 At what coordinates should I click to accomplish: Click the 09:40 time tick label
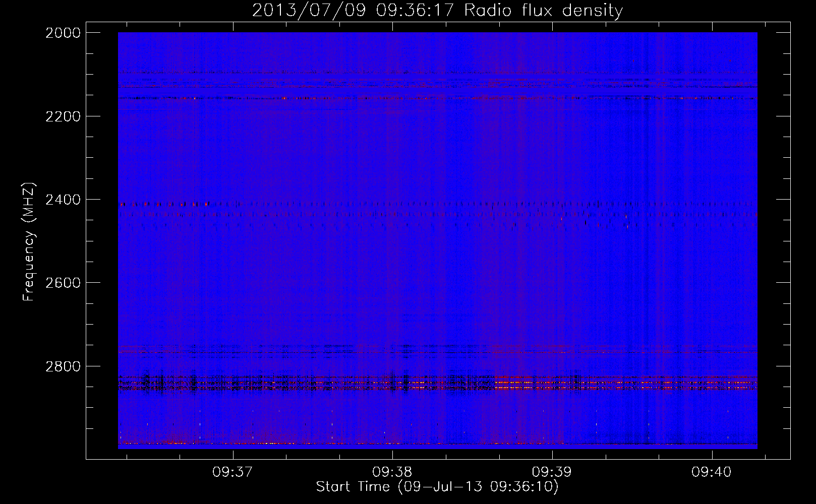click(x=712, y=472)
